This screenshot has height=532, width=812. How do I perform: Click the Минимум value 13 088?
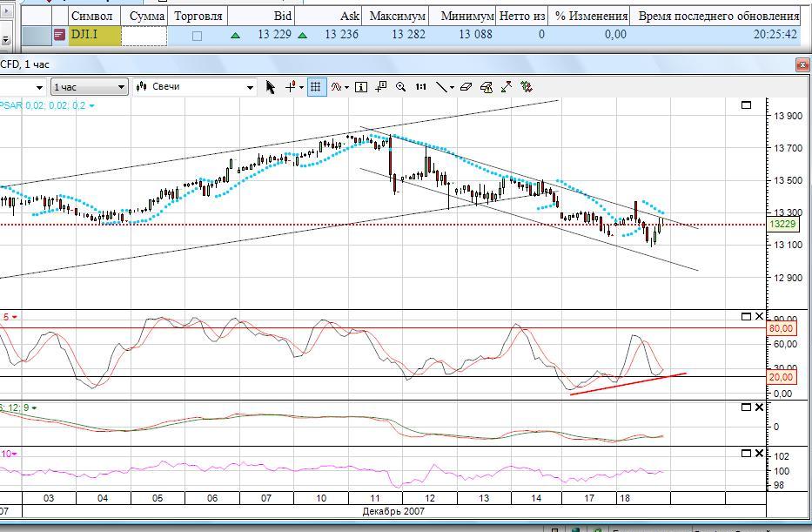(475, 35)
